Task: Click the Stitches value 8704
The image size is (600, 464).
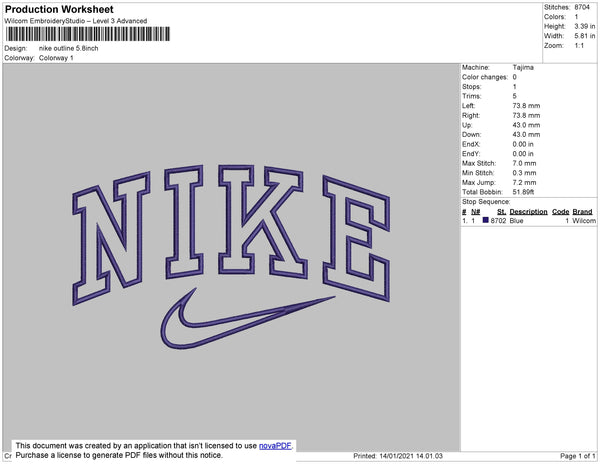Action: pos(582,7)
